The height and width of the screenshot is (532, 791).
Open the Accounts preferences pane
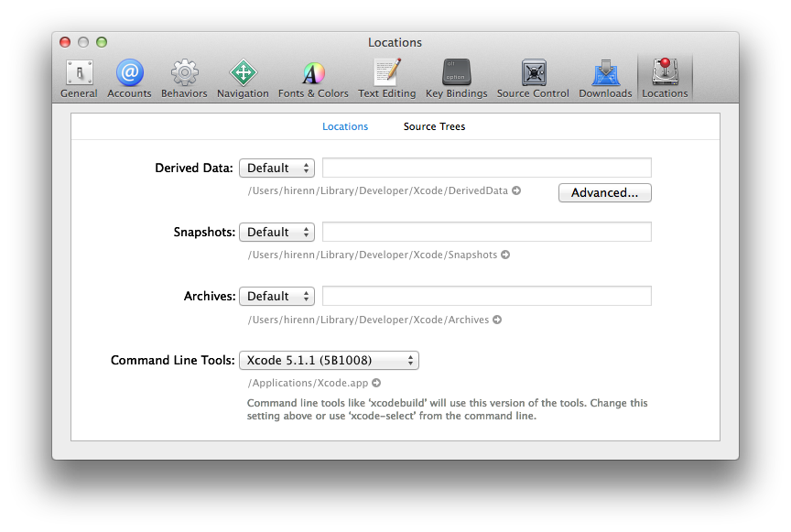tap(129, 78)
